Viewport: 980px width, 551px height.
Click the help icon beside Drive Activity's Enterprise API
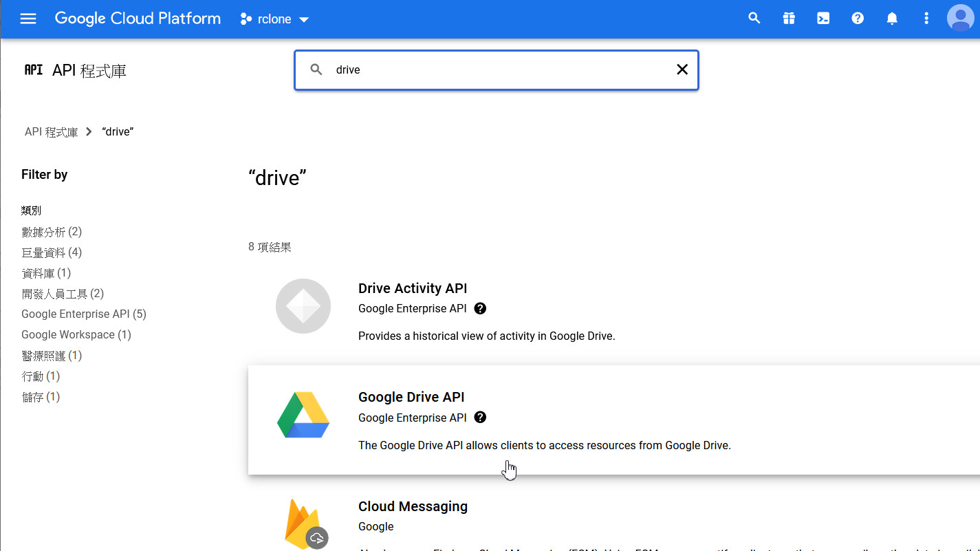(x=480, y=308)
